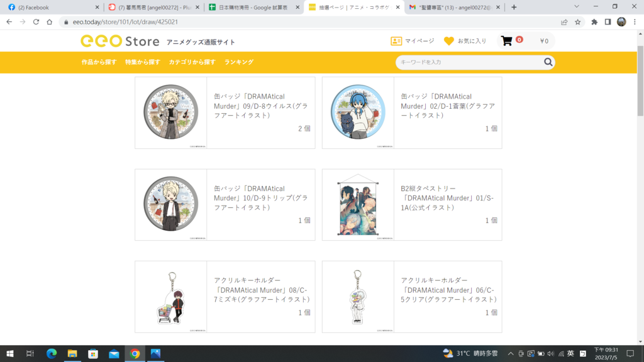The width and height of the screenshot is (644, 362).
Task: Click 缶バッジ 10/D-9トリップ item title
Action: pos(261,198)
